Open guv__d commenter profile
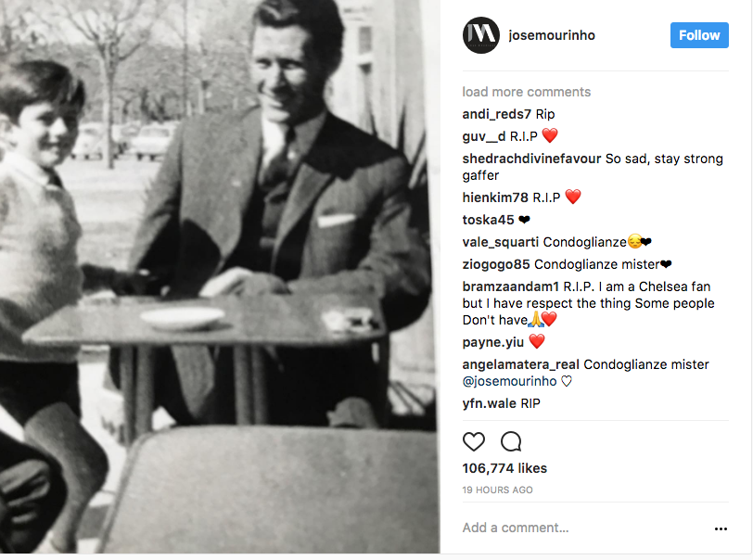Screen dimensions: 753x560 tap(483, 136)
